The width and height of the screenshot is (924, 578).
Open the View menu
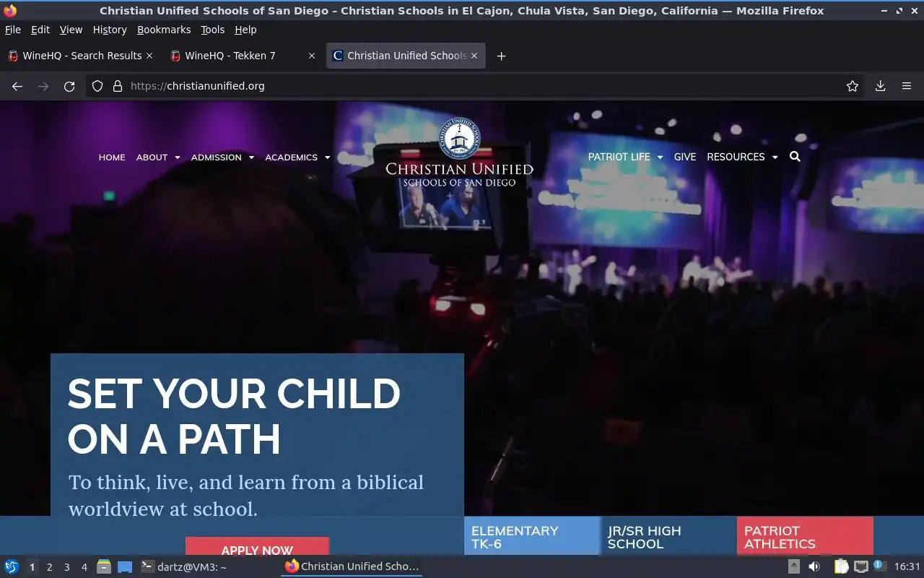[x=71, y=30]
